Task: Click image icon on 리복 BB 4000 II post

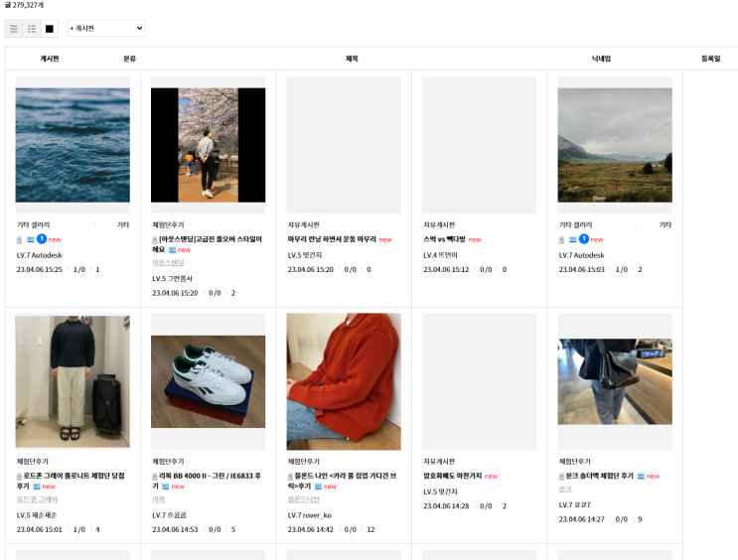Action: point(166,487)
